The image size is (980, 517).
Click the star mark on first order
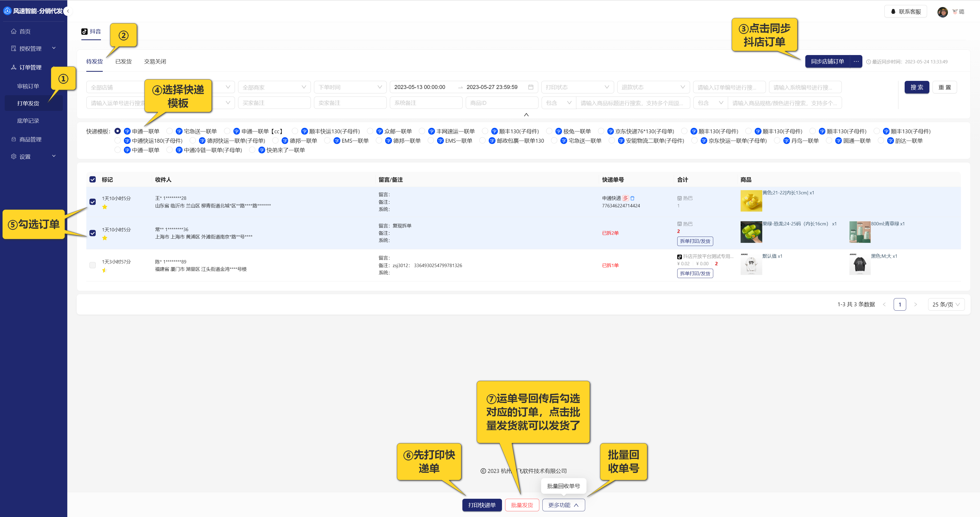[x=105, y=207]
